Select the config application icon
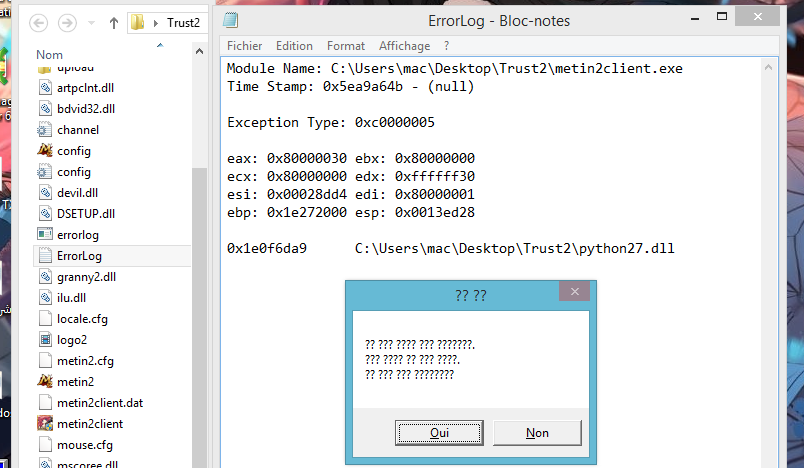 (x=45, y=151)
